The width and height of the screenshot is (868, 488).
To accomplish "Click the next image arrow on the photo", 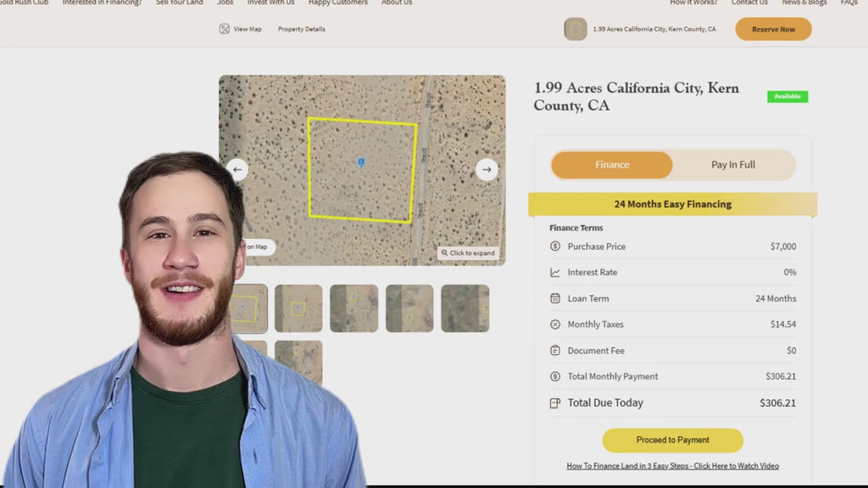I will pyautogui.click(x=487, y=169).
